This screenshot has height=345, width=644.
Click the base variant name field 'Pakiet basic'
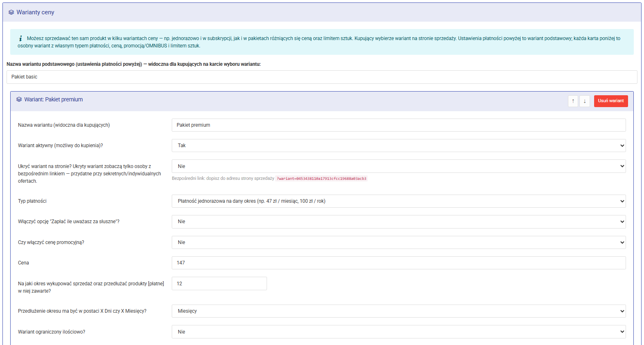pyautogui.click(x=322, y=77)
